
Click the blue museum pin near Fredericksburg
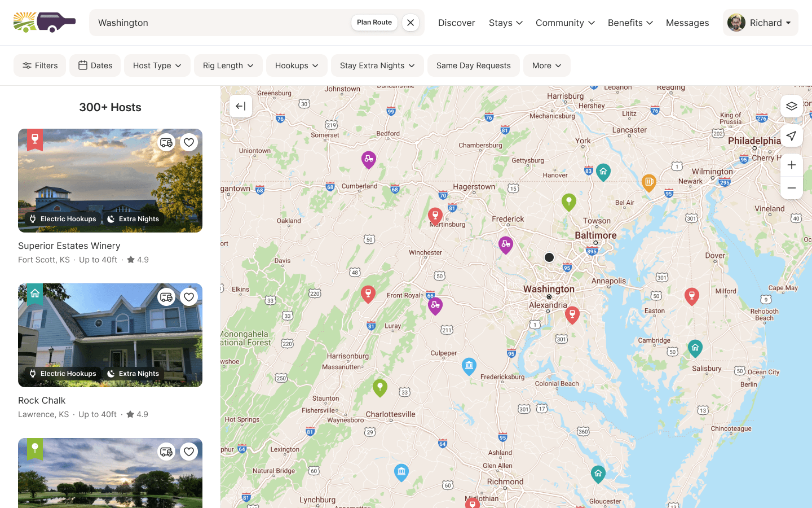click(469, 366)
